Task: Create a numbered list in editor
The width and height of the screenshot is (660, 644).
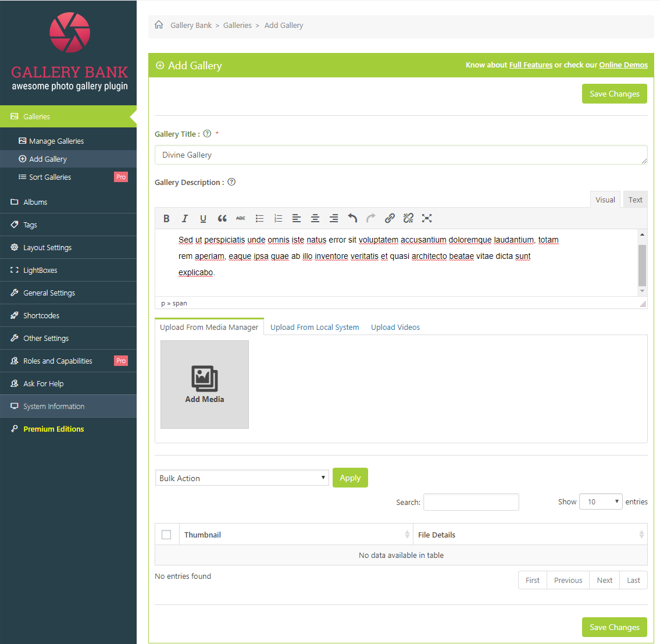Action: pos(278,218)
